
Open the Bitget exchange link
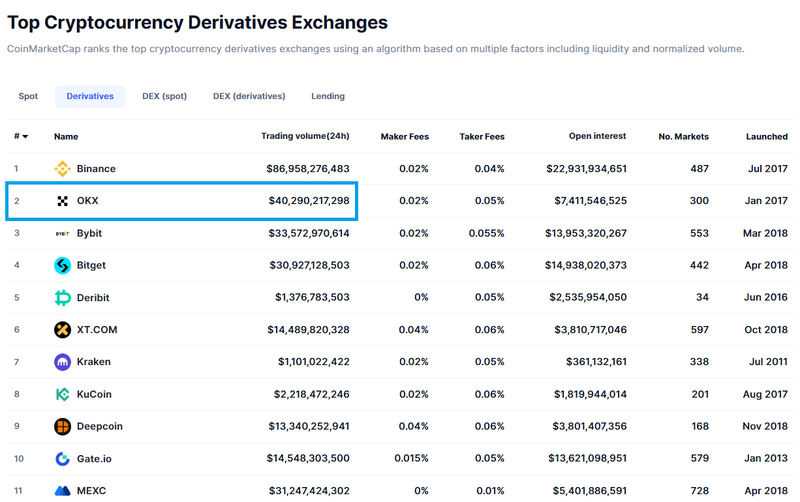[x=91, y=265]
